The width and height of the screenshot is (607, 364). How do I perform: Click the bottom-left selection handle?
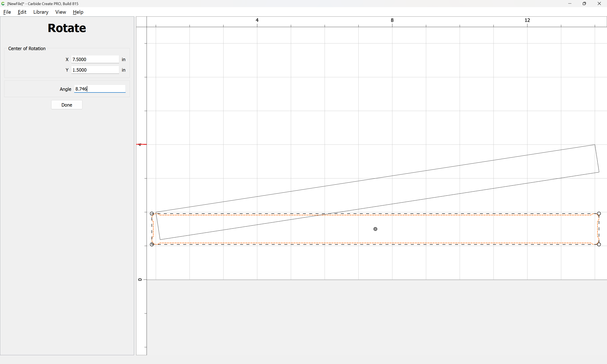(x=152, y=244)
